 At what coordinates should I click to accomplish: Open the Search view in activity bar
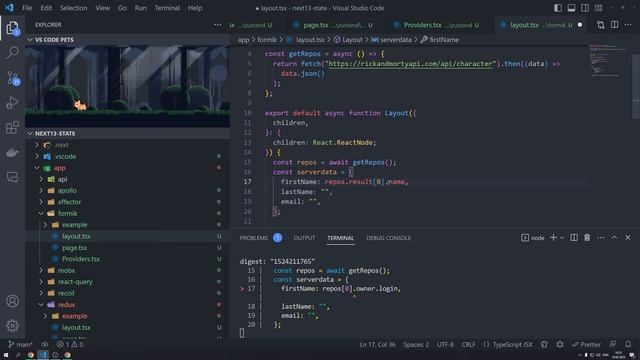(x=12, y=52)
